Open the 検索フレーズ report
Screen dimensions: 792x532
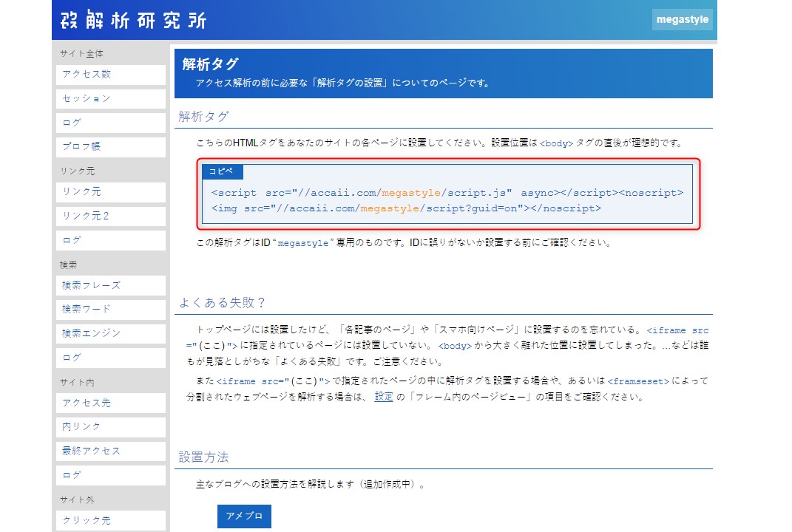111,285
